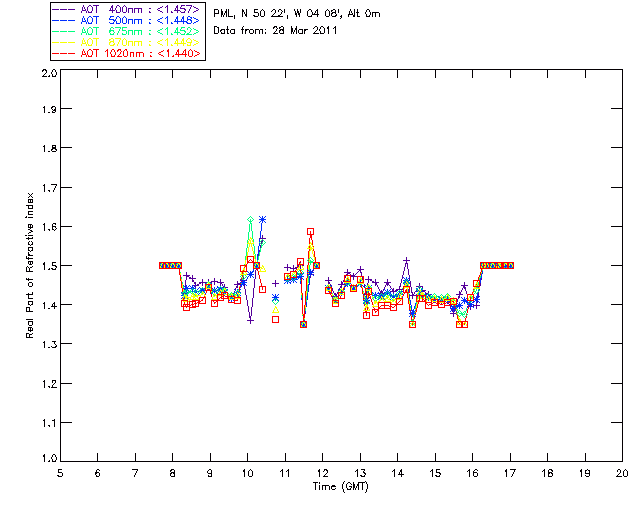Click the purple plus peak near 14 GMT

click(x=406, y=260)
